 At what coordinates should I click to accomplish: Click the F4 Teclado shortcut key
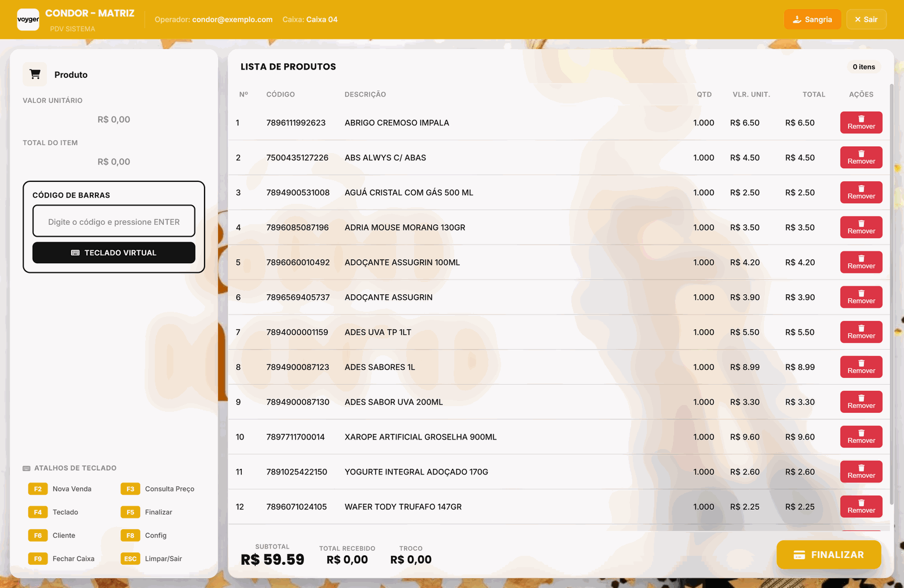pyautogui.click(x=38, y=512)
